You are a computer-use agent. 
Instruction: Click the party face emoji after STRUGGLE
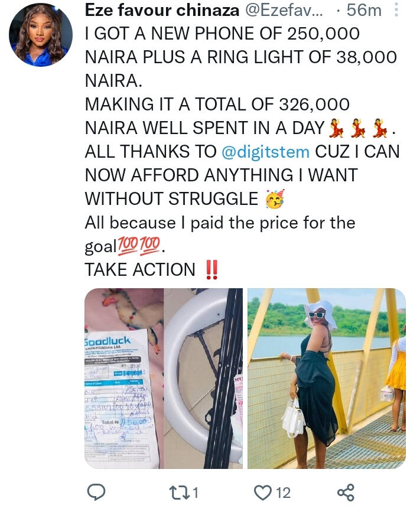pyautogui.click(x=275, y=199)
